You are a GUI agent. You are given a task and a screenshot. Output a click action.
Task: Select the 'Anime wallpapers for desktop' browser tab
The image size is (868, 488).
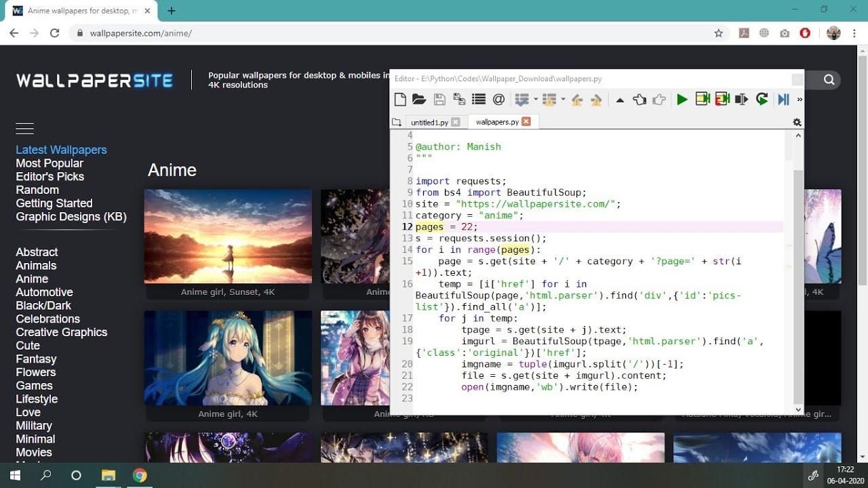pyautogui.click(x=81, y=11)
